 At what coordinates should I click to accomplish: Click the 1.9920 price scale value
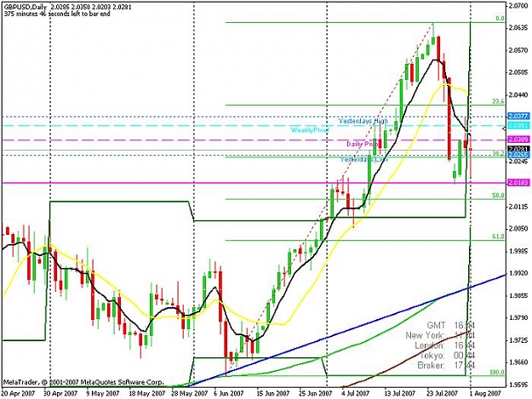point(519,273)
